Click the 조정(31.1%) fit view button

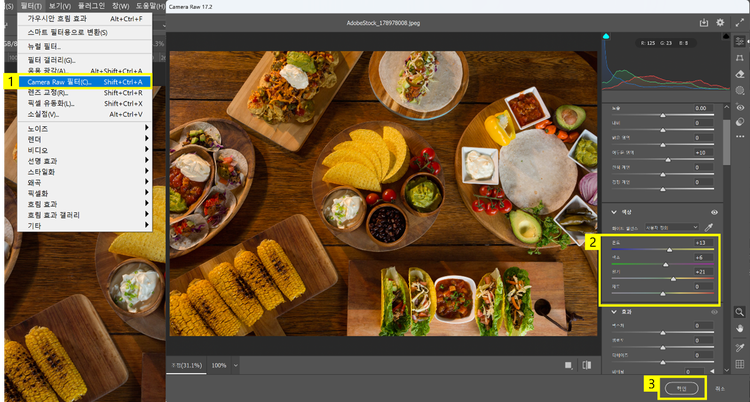[x=187, y=365]
